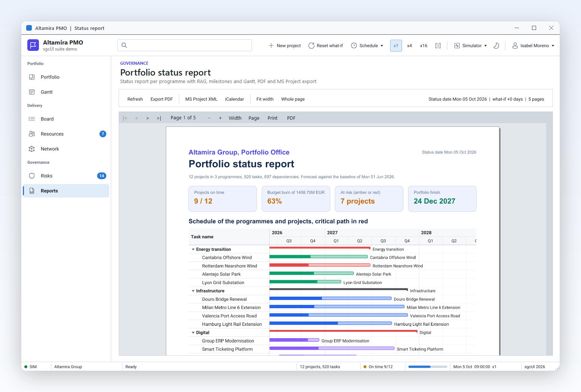Open the Schedule dropdown

[367, 46]
